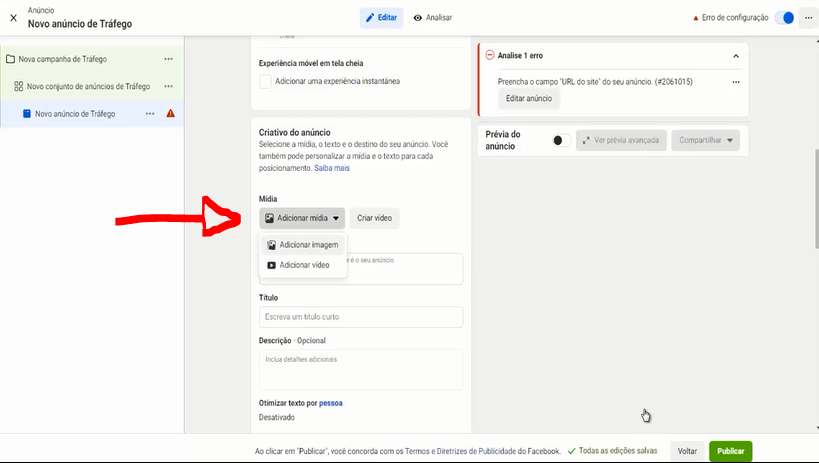Select Novo conjunto de anúncios de Tráfego

pos(88,86)
